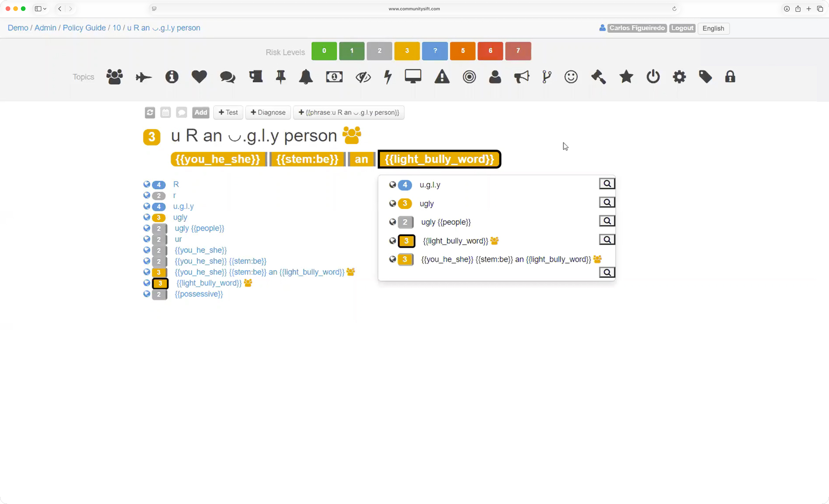Select the warning triangle topic icon

click(442, 77)
